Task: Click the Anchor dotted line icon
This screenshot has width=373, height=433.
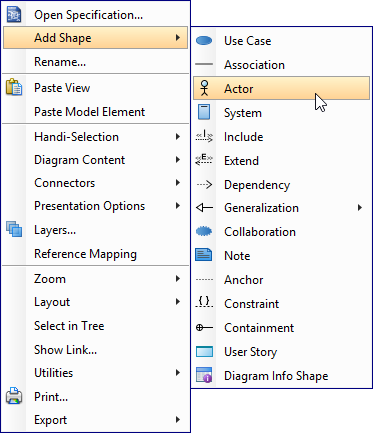Action: 204,279
